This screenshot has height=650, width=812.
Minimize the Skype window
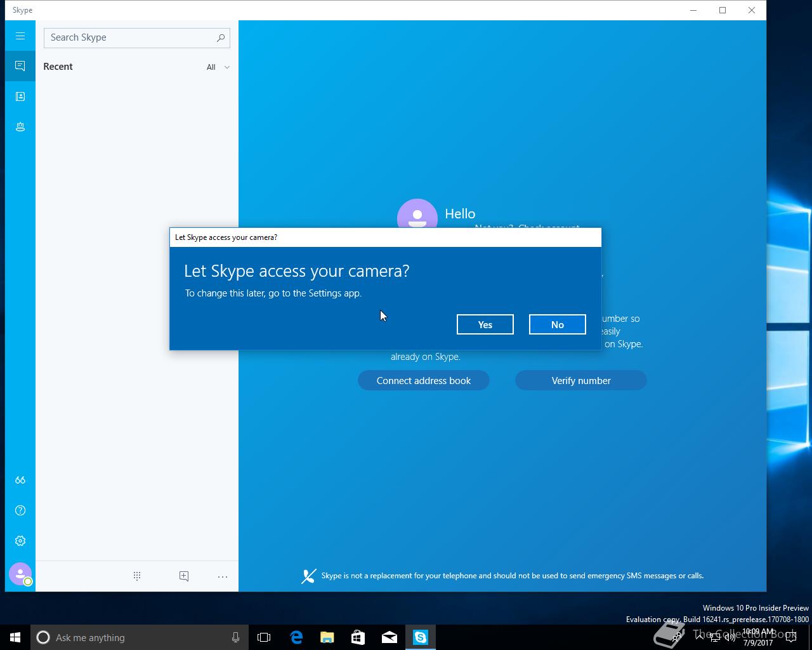click(693, 10)
